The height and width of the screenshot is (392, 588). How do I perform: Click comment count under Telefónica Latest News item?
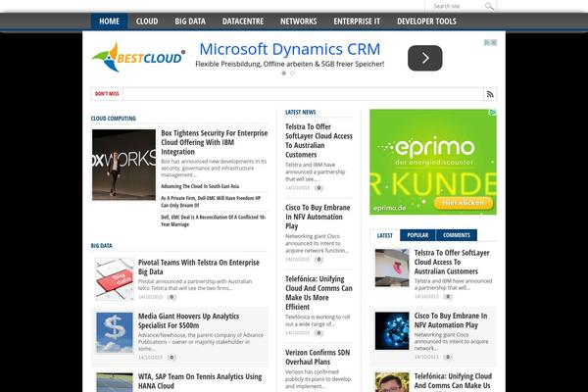coord(318,333)
